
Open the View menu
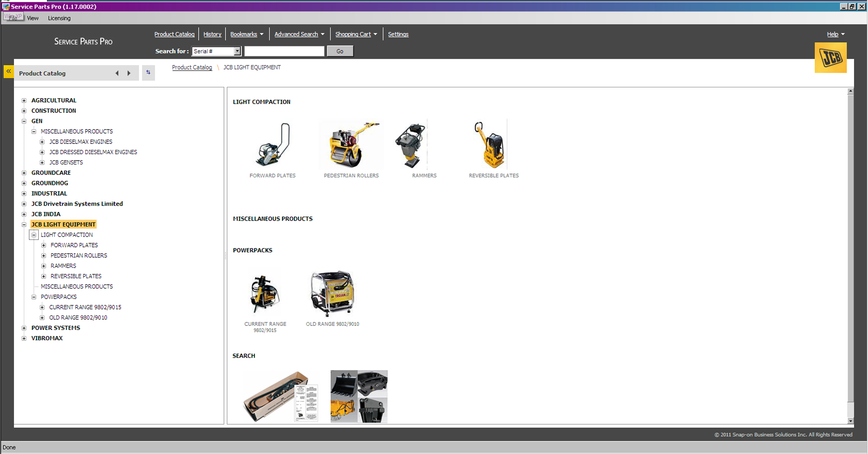point(33,18)
